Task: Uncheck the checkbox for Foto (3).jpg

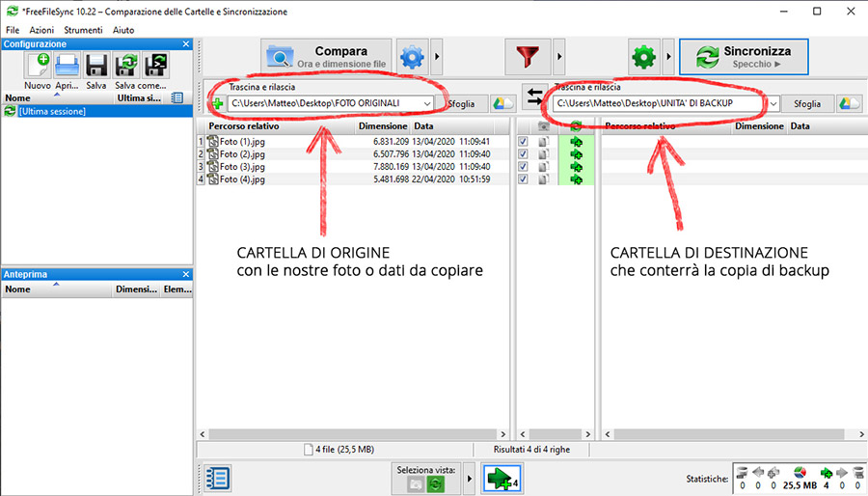Action: pyautogui.click(x=523, y=167)
